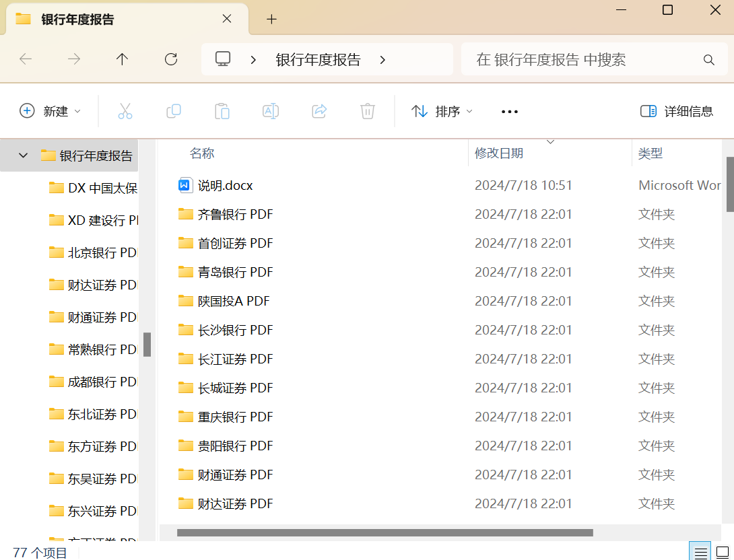Select 贵阳银行 PDF folder name

[x=235, y=446]
